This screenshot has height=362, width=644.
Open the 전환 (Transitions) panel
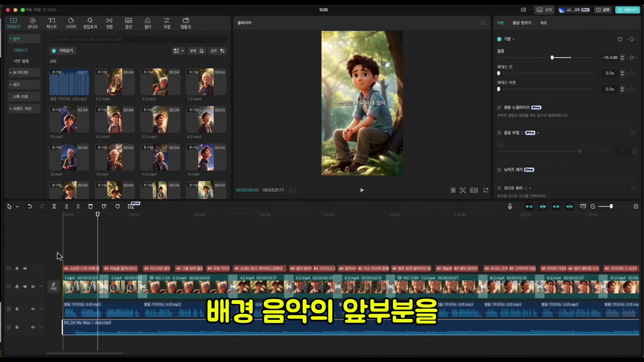(109, 23)
